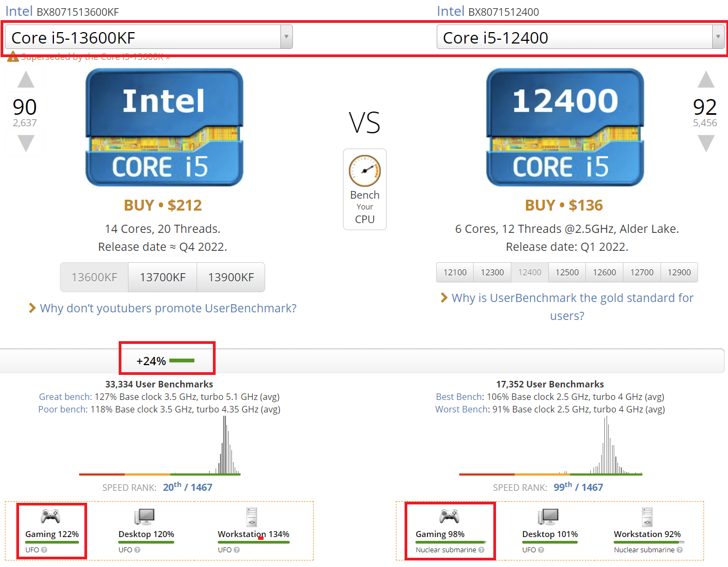Click the 13600KF Desktop monitor icon
This screenshot has width=728, height=567.
tap(145, 516)
